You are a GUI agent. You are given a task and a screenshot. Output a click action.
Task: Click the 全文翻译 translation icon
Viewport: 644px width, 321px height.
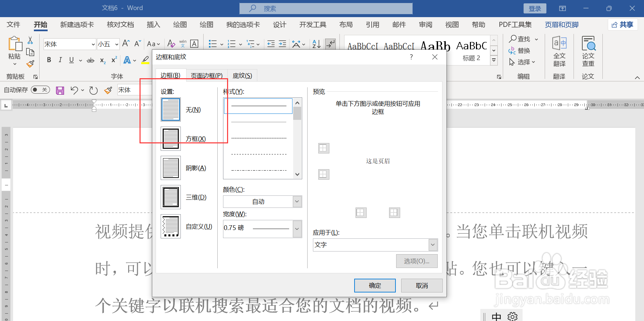(559, 52)
